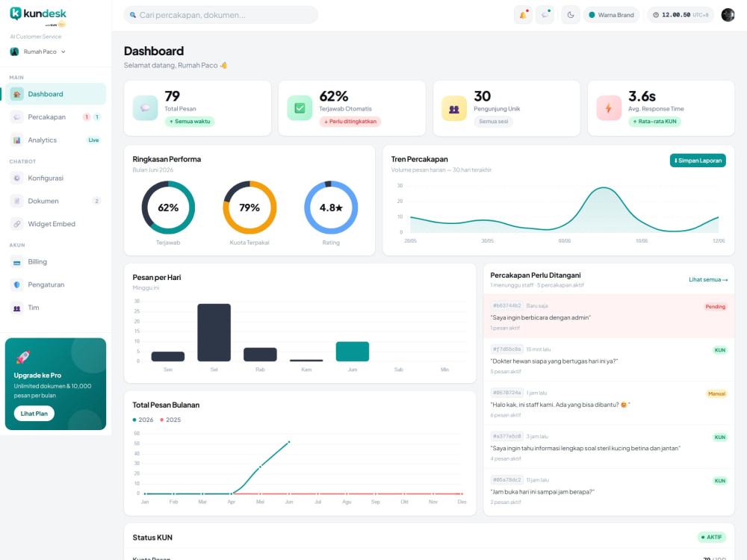
Task: Click the tall Sel bar in Pesan per Hari
Action: coord(214,332)
